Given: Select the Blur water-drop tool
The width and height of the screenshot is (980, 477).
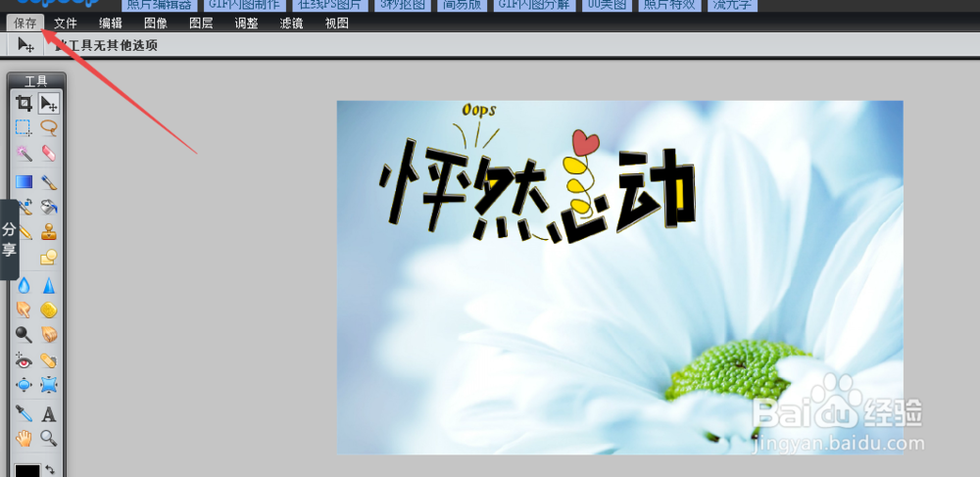Looking at the screenshot, I should pyautogui.click(x=24, y=285).
